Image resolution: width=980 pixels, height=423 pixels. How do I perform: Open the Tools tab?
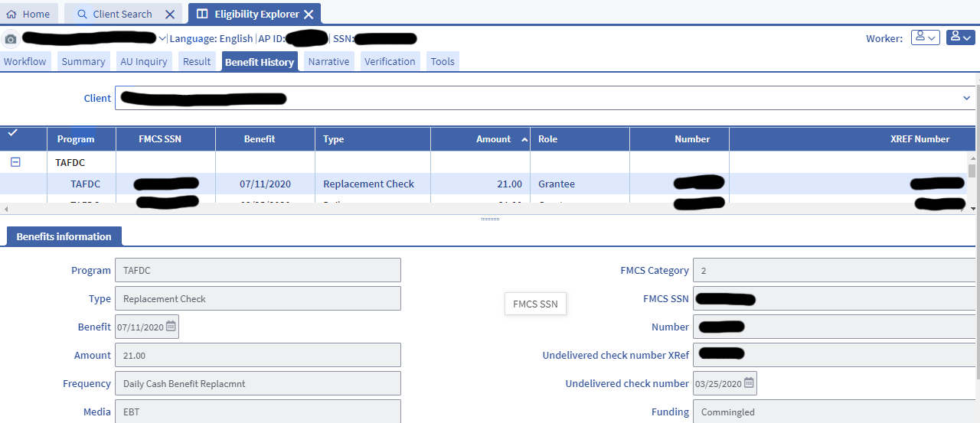coord(443,61)
